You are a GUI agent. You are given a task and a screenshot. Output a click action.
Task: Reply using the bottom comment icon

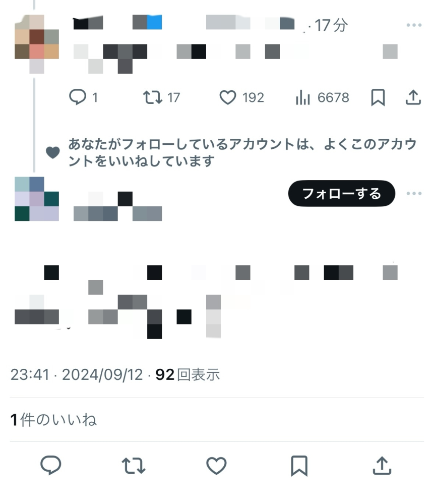[51, 465]
